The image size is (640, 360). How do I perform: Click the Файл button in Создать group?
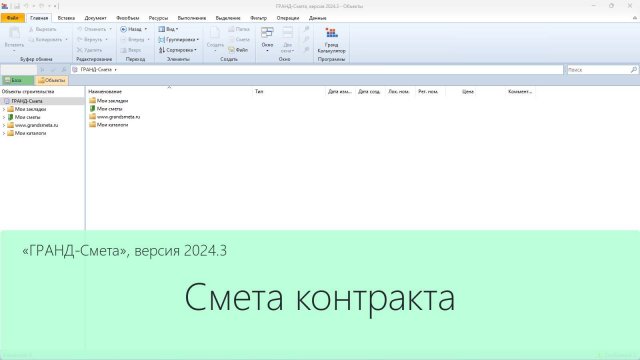[238, 50]
